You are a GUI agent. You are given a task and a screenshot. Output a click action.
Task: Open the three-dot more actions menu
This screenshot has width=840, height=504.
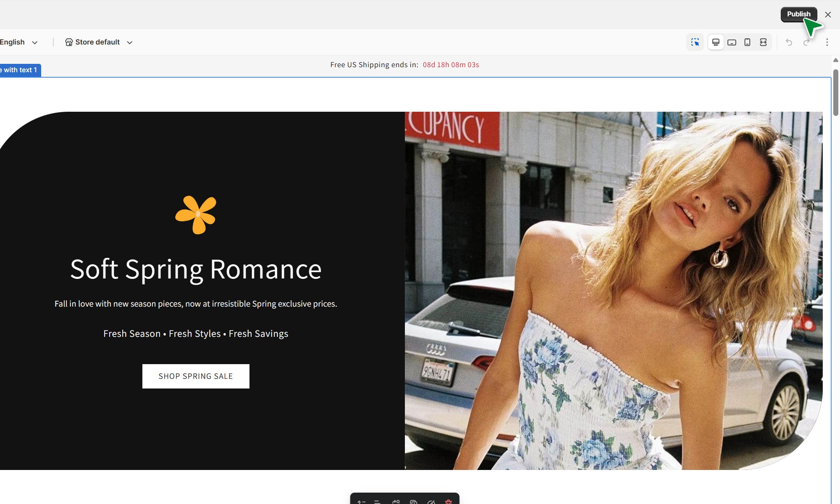pyautogui.click(x=827, y=42)
